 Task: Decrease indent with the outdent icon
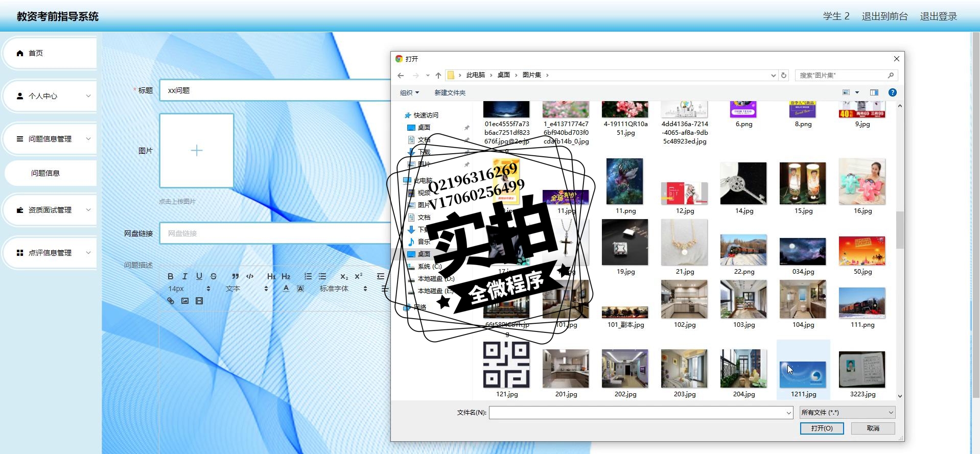tap(381, 276)
